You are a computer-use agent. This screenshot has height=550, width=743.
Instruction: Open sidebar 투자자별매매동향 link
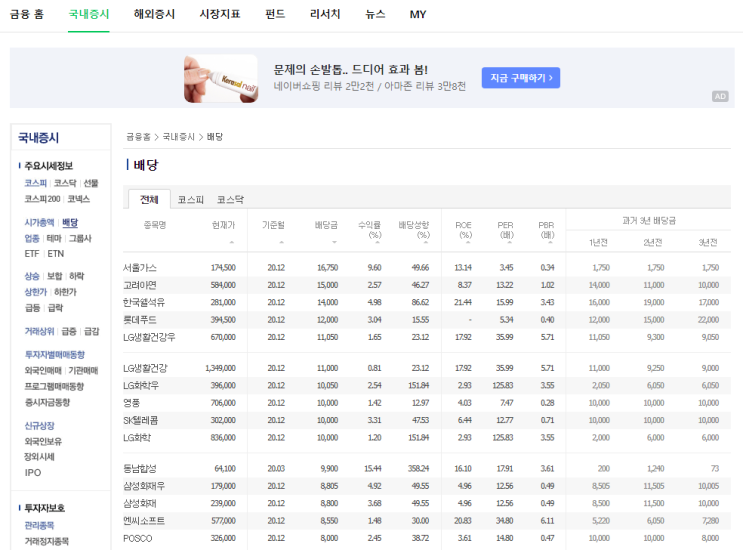[x=54, y=355]
